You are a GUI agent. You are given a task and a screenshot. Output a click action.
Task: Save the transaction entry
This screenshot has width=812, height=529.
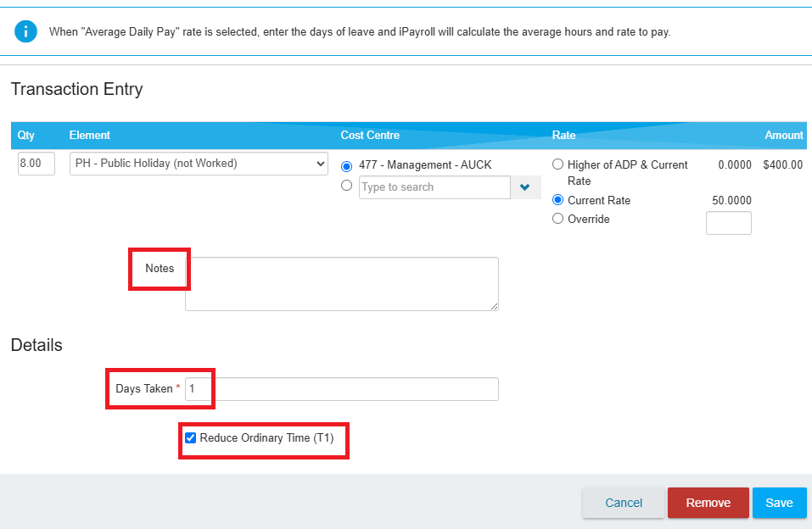(780, 503)
